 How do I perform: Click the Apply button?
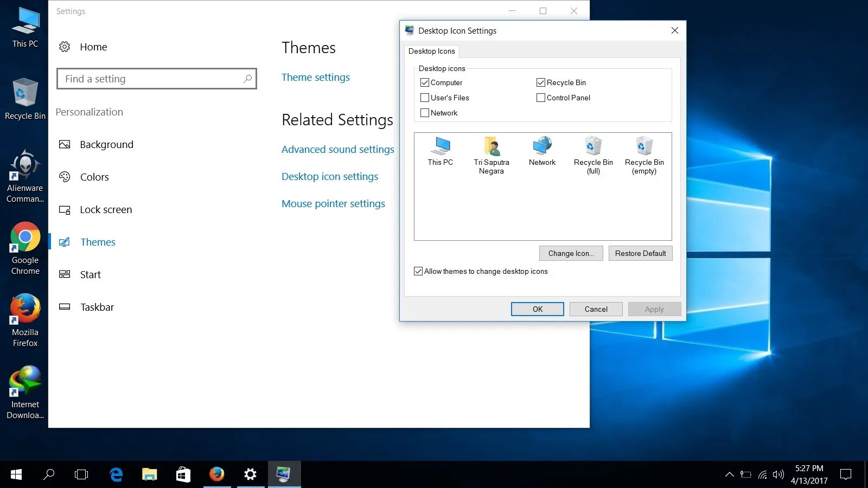654,309
